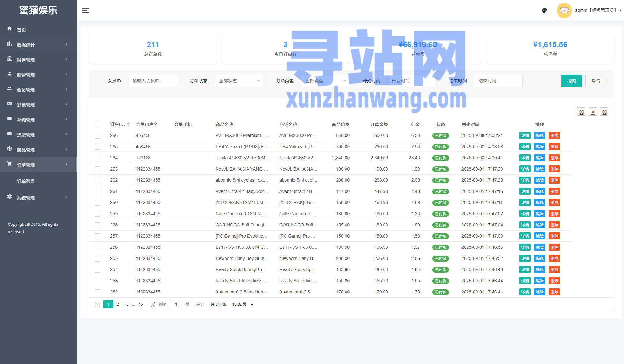Click the home icon beside 首页
Image resolution: width=624 pixels, height=364 pixels.
click(x=10, y=29)
